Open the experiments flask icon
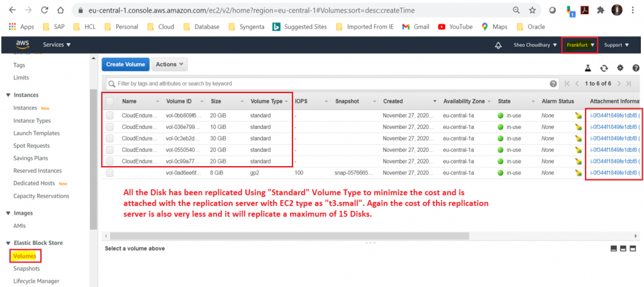The height and width of the screenshot is (287, 644). [x=587, y=68]
